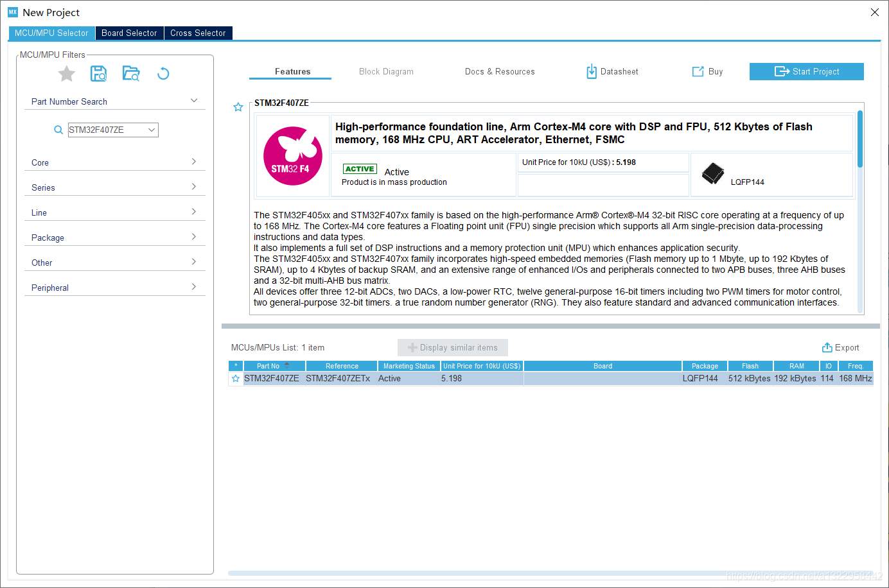Viewport: 889px width, 588px height.
Task: Switch to MCU/MPU Selector tab
Action: coord(51,33)
